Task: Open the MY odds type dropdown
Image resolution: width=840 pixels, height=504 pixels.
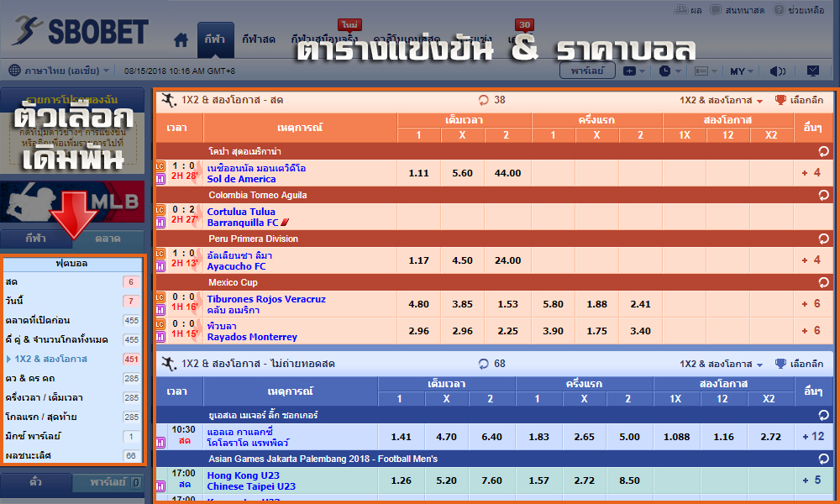Action: click(x=742, y=71)
